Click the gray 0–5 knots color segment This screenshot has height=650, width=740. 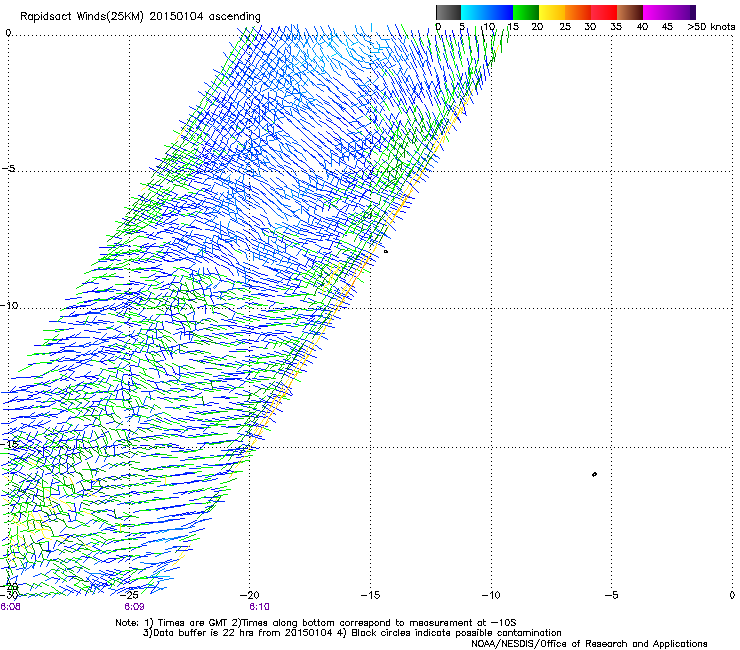(x=448, y=12)
